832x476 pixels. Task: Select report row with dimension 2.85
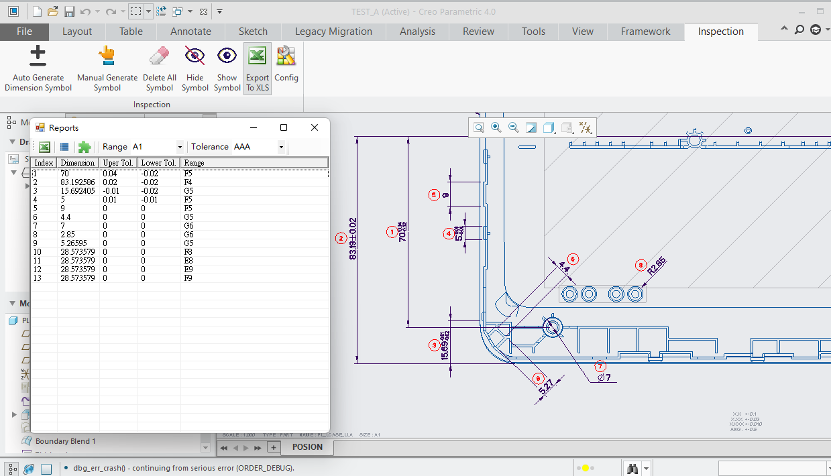coord(180,235)
